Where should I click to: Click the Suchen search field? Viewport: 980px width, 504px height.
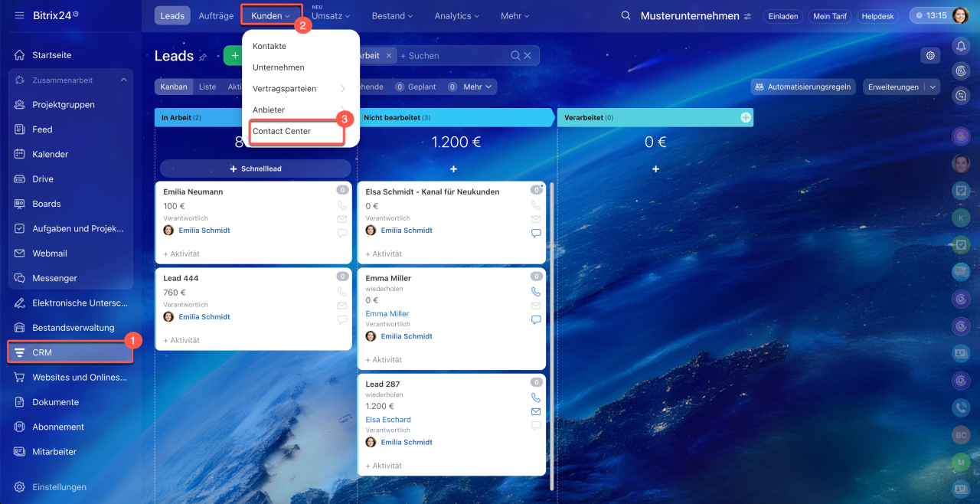(456, 56)
